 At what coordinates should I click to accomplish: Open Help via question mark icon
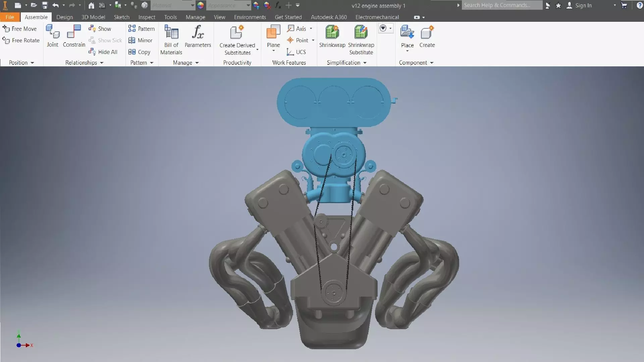click(x=640, y=5)
